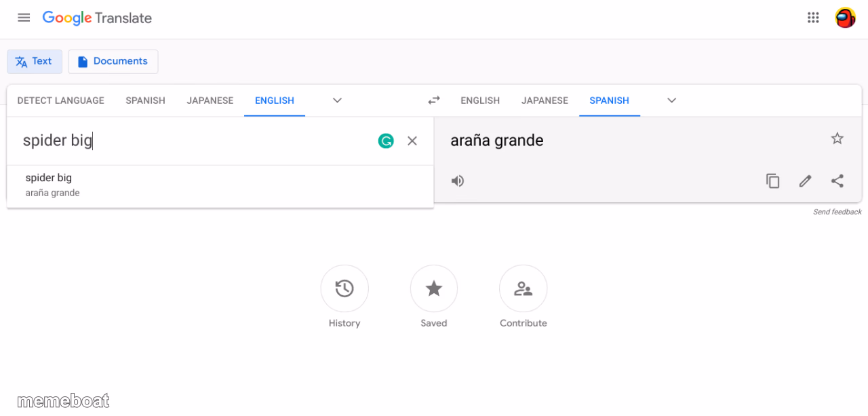Swap source and target languages
868x416 pixels.
(x=434, y=100)
